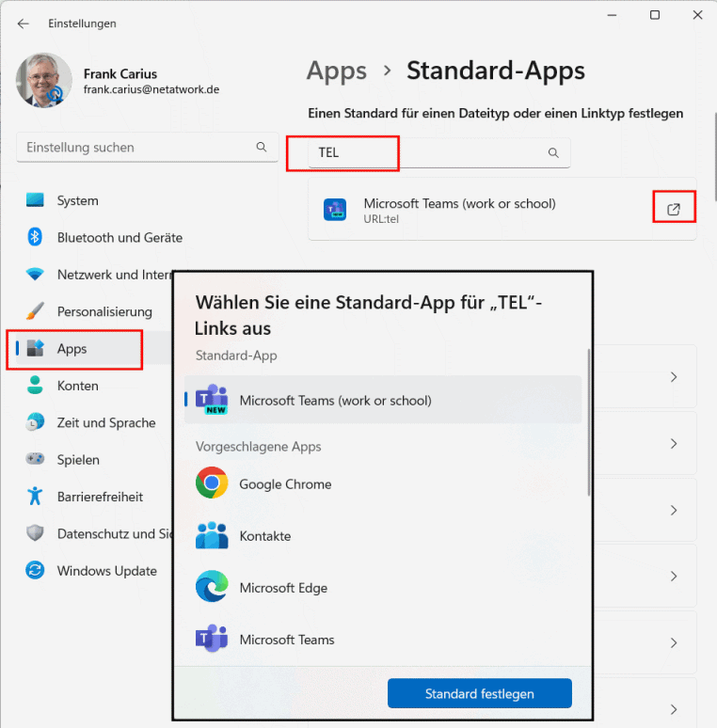This screenshot has width=717, height=728.
Task: Choose Microsoft Edge in suggested list
Action: coord(383,587)
